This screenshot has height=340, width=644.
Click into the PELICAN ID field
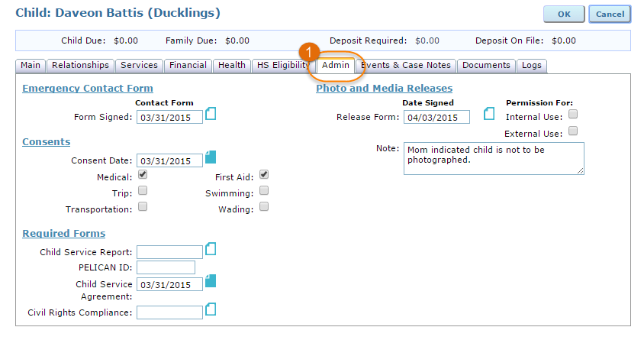(x=166, y=267)
